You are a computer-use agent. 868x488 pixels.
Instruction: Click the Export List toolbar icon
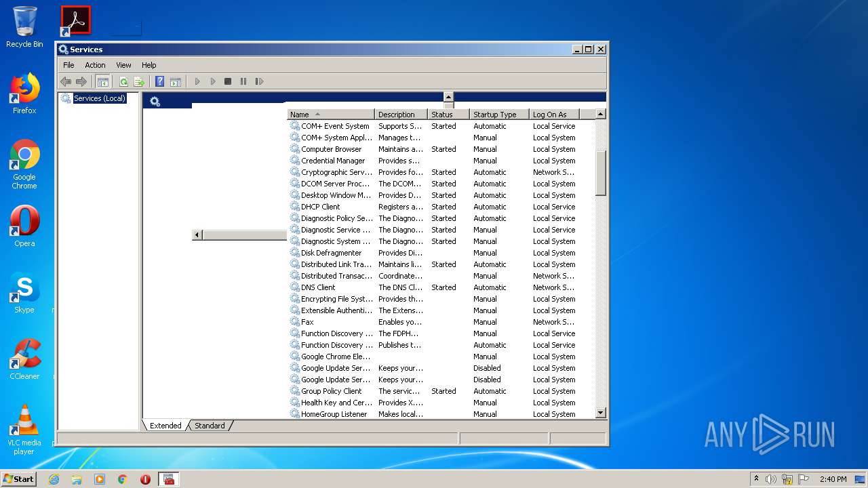pyautogui.click(x=139, y=81)
